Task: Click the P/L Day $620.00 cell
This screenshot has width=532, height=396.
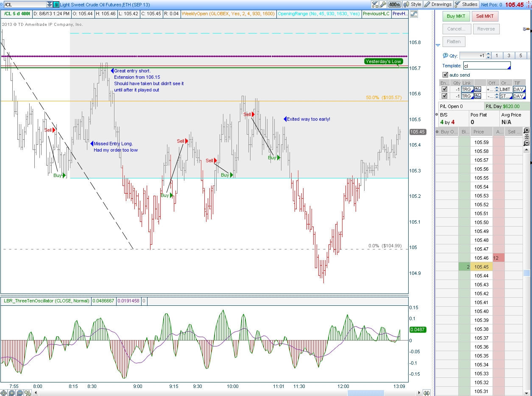Action: pos(507,106)
